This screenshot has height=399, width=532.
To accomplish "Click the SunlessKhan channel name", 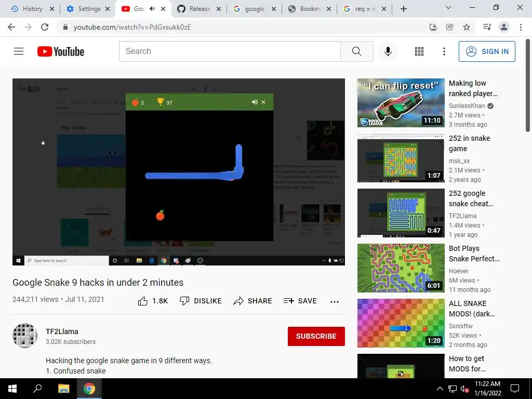I will tap(467, 106).
